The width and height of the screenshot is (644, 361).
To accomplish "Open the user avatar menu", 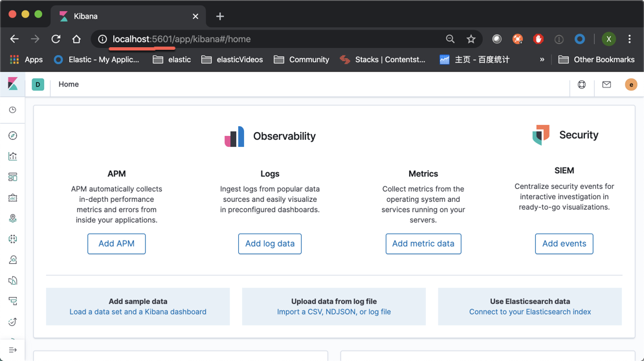I will (631, 85).
